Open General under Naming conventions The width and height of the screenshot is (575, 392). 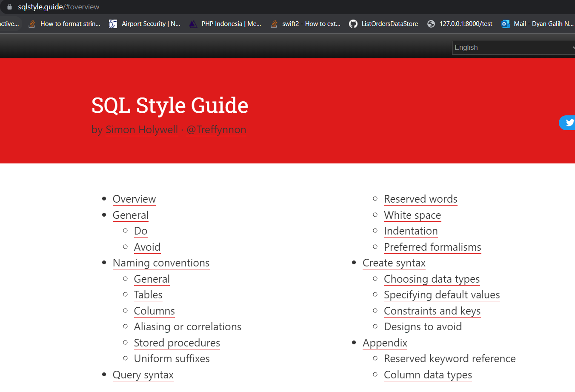click(152, 279)
